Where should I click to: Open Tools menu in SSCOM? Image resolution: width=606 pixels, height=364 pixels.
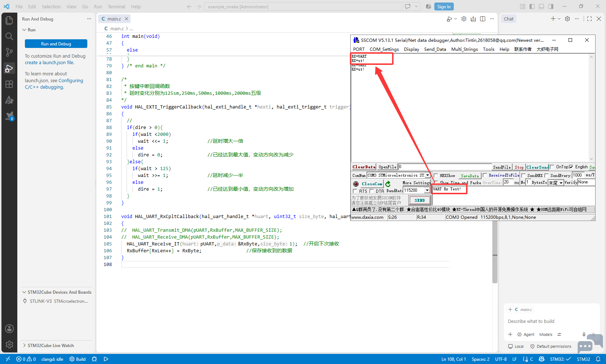[x=489, y=49]
